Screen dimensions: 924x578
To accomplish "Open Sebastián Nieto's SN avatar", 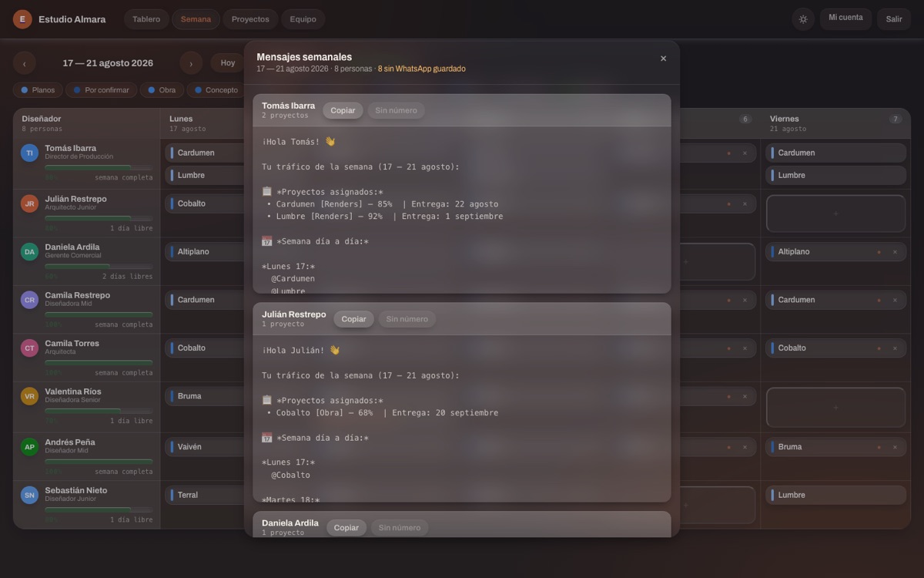I will [x=29, y=495].
